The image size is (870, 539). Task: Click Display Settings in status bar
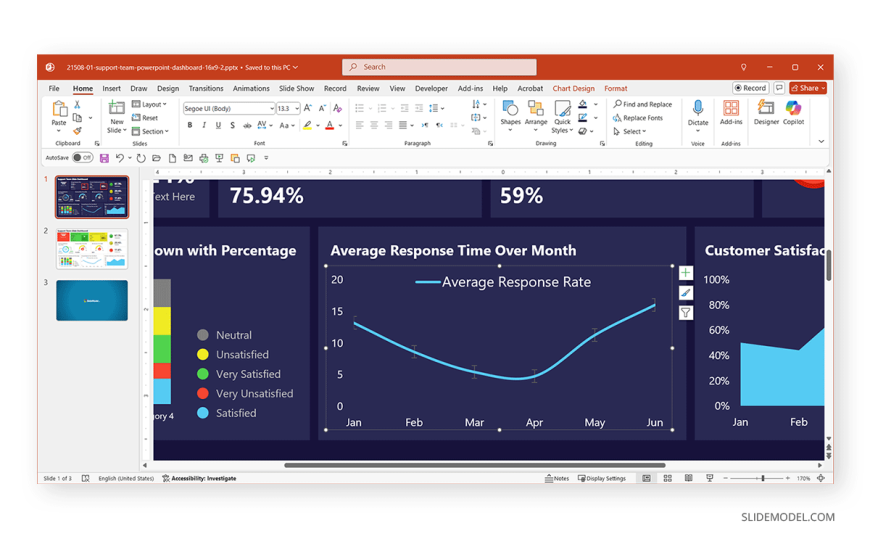pyautogui.click(x=601, y=478)
